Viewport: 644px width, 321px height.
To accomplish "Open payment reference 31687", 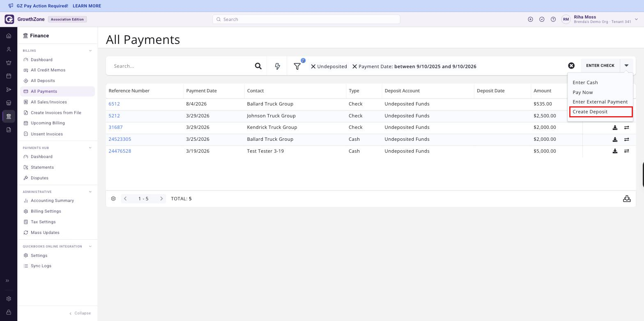I will (115, 127).
